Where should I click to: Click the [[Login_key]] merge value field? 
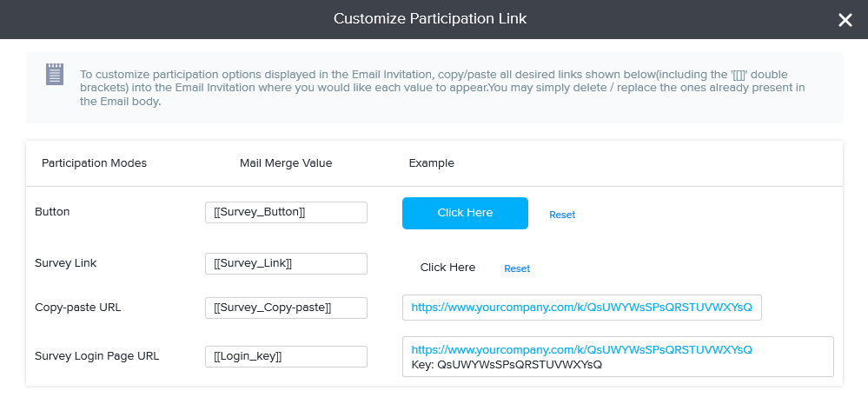coord(286,356)
